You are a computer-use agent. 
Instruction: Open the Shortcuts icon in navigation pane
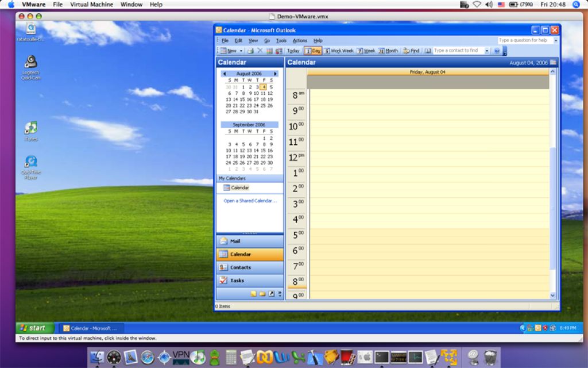point(271,294)
